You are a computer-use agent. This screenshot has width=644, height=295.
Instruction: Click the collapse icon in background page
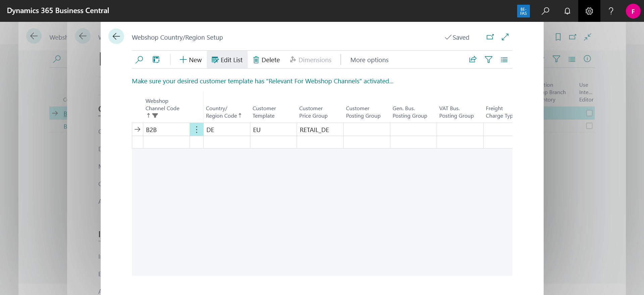coord(587,37)
